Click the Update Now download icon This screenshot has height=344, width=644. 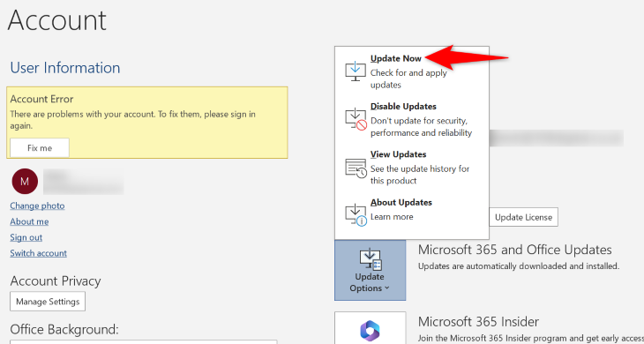click(356, 71)
